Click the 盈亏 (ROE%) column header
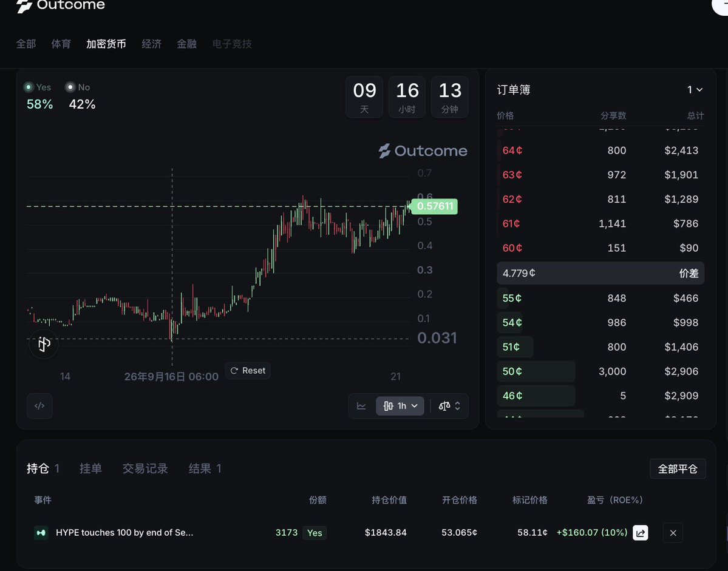This screenshot has width=728, height=571. (x=614, y=500)
